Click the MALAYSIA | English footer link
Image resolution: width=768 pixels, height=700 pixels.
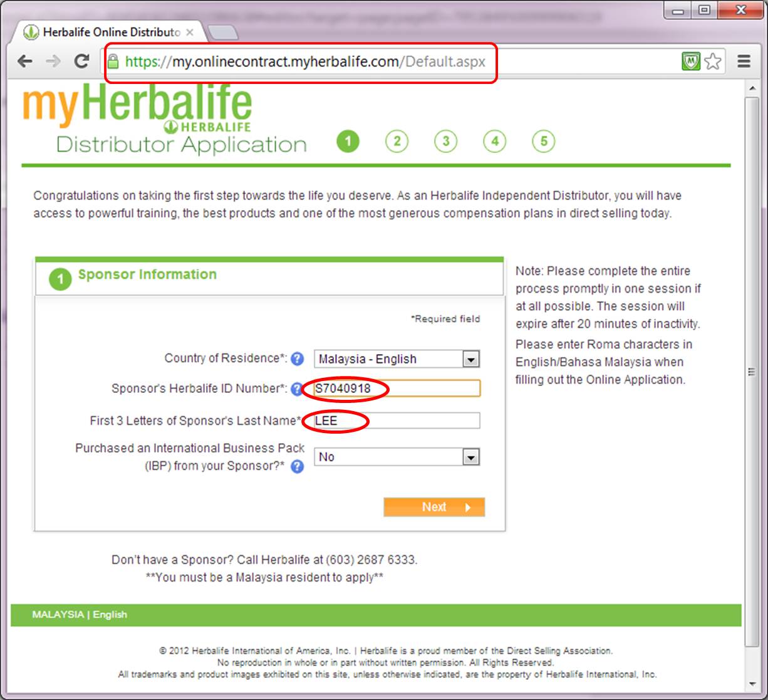tap(80, 615)
